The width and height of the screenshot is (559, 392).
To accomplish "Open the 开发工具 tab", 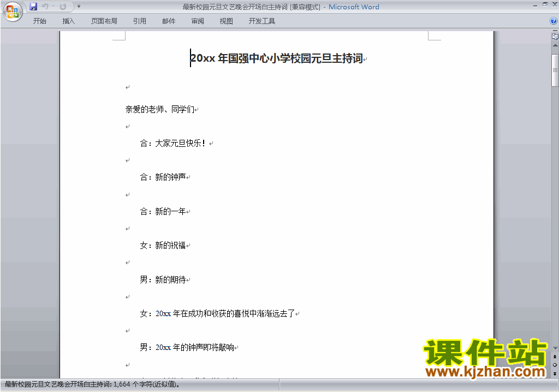I will pos(262,21).
